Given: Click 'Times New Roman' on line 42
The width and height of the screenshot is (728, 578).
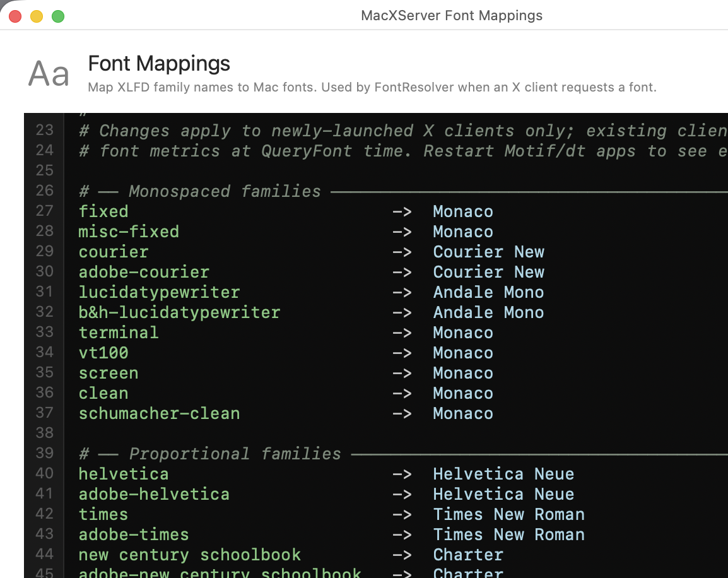Looking at the screenshot, I should pos(509,514).
